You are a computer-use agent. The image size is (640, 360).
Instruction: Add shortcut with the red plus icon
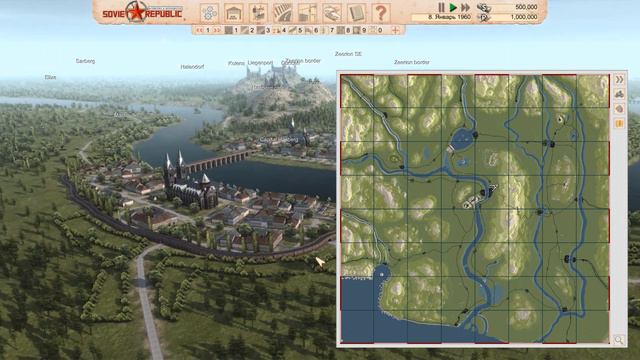tap(395, 30)
